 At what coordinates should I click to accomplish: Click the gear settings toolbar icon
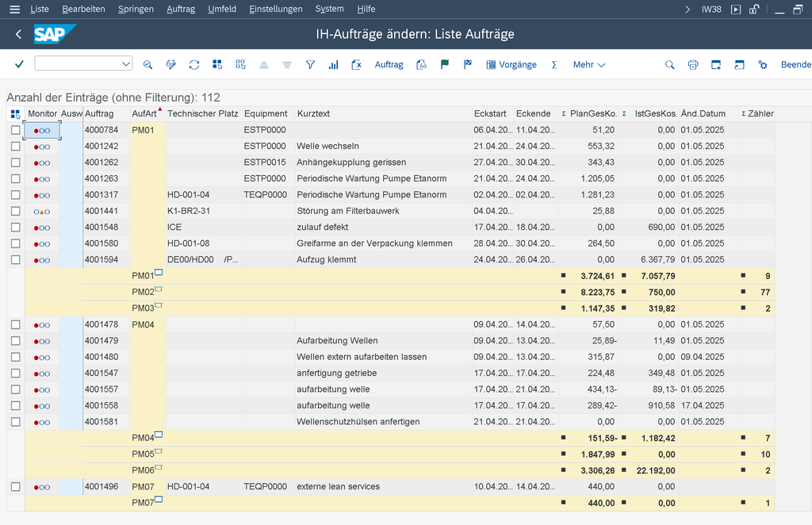coord(762,65)
